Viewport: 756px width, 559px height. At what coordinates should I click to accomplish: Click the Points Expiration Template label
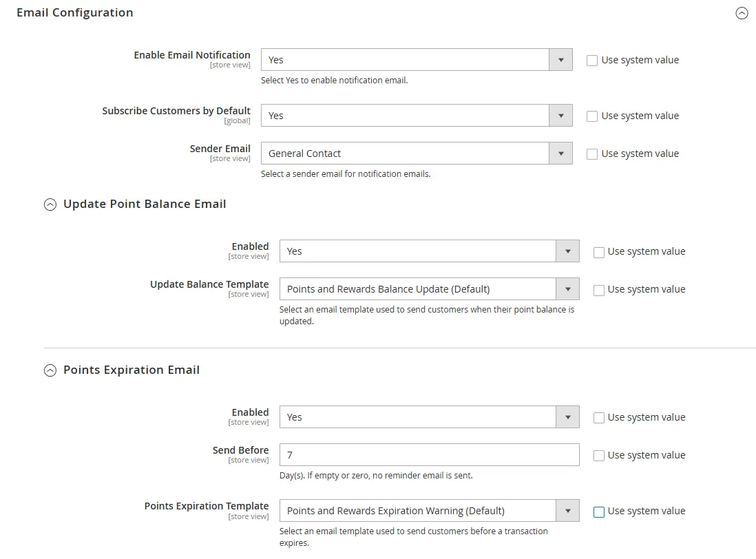(207, 506)
